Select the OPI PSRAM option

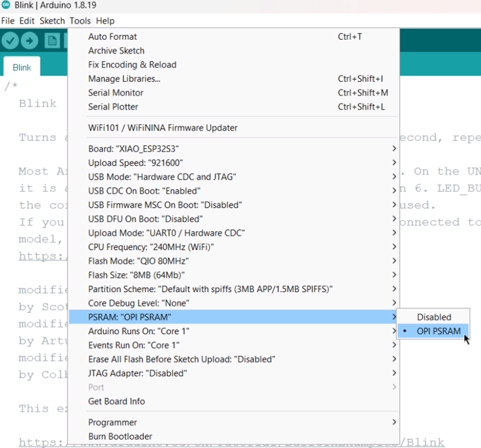click(438, 331)
